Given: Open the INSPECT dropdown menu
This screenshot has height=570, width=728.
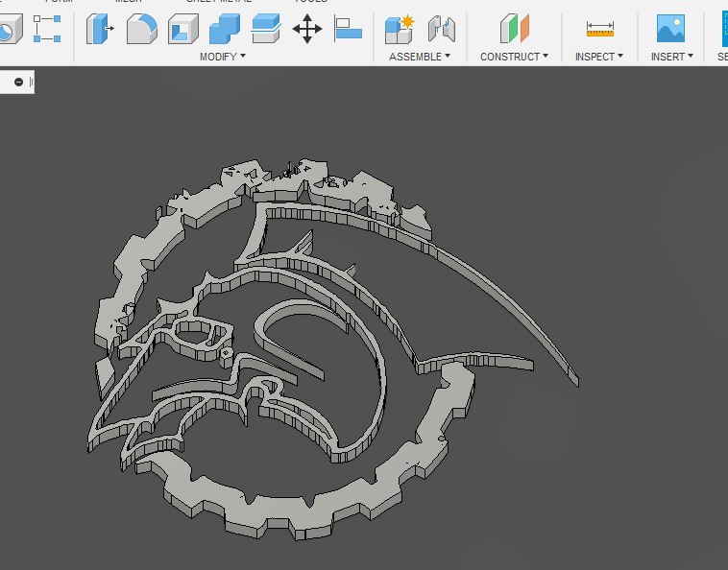Looking at the screenshot, I should tap(599, 57).
